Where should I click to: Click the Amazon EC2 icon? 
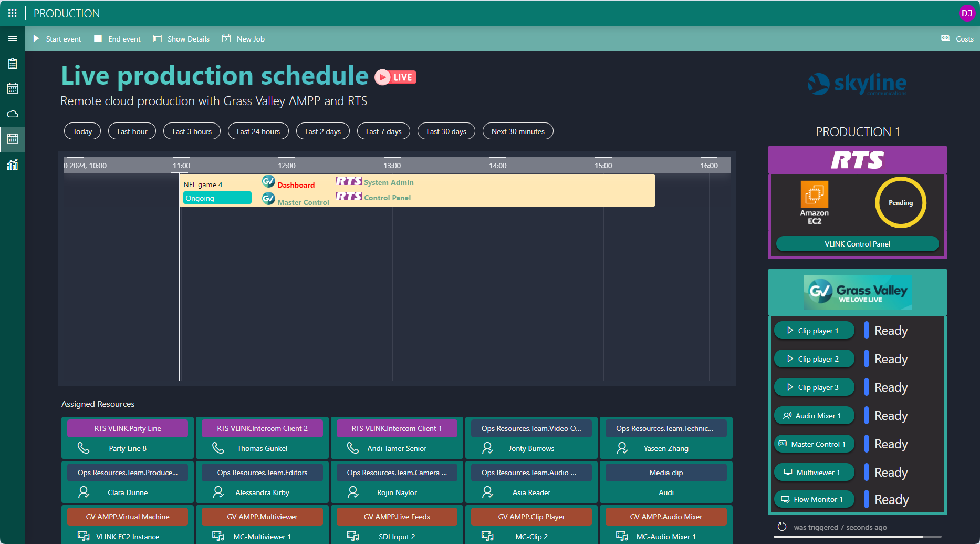tap(814, 202)
